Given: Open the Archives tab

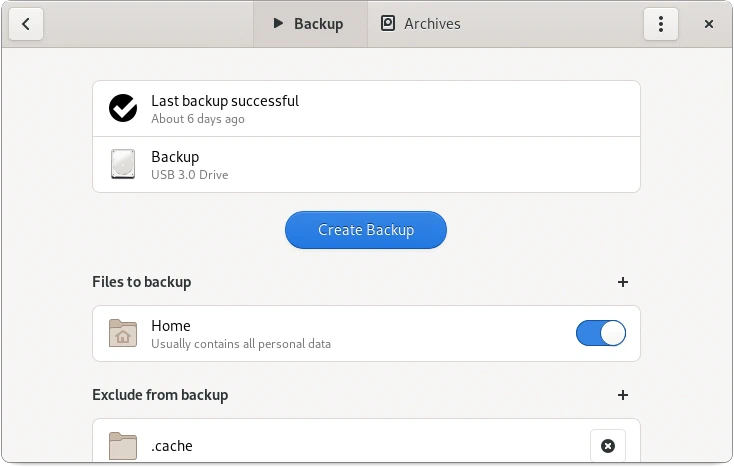Looking at the screenshot, I should (x=421, y=24).
